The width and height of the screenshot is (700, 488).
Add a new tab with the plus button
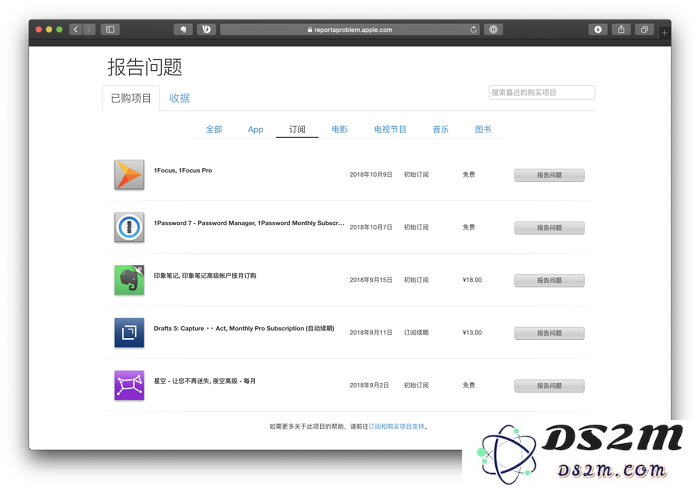664,33
